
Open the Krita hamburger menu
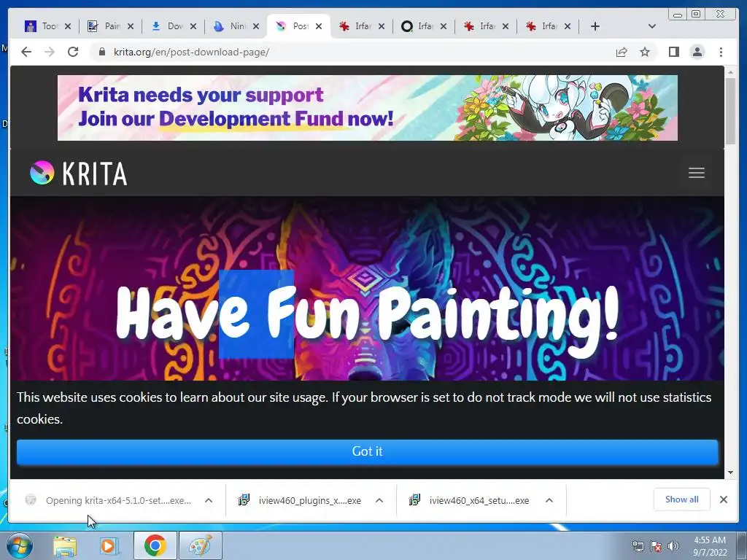pyautogui.click(x=697, y=173)
